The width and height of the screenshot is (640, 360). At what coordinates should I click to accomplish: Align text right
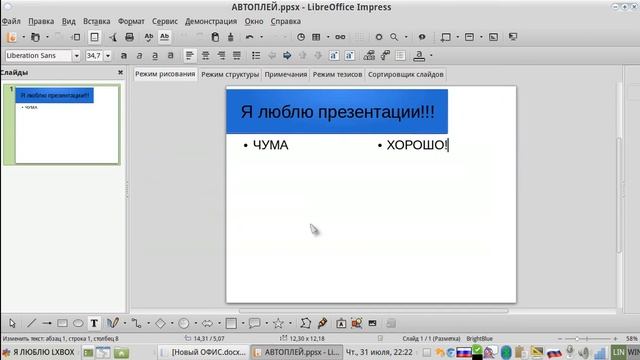[x=221, y=56]
